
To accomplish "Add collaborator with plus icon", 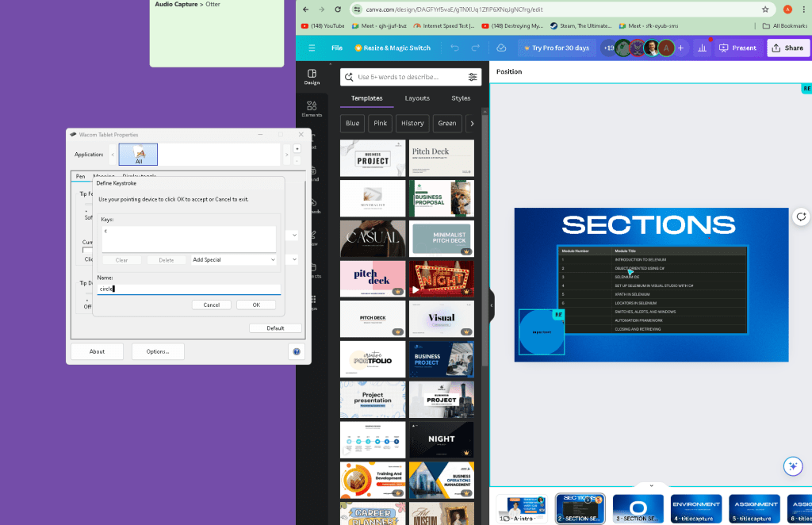I will point(681,48).
